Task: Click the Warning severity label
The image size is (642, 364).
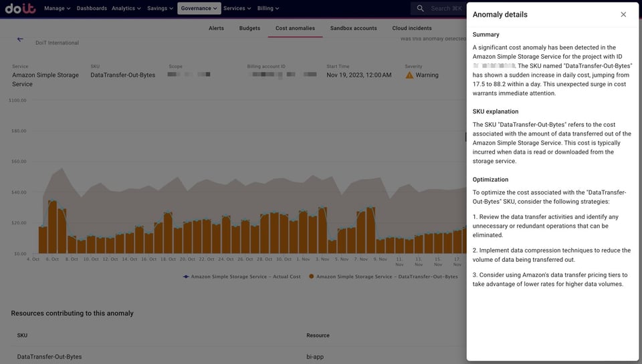Action: click(427, 75)
